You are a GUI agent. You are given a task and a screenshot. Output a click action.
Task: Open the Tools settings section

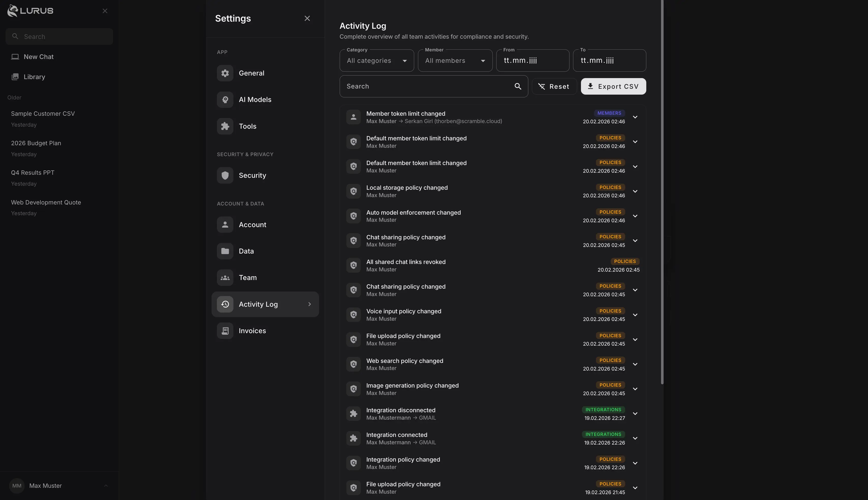point(247,126)
